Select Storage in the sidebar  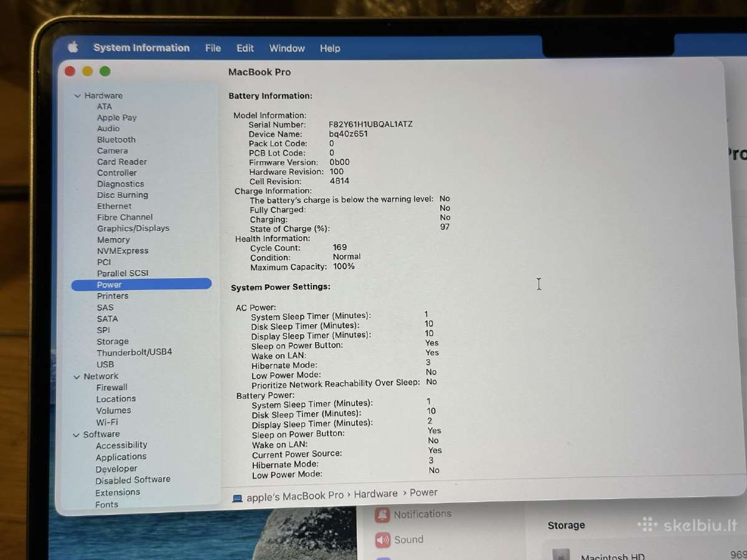click(113, 342)
